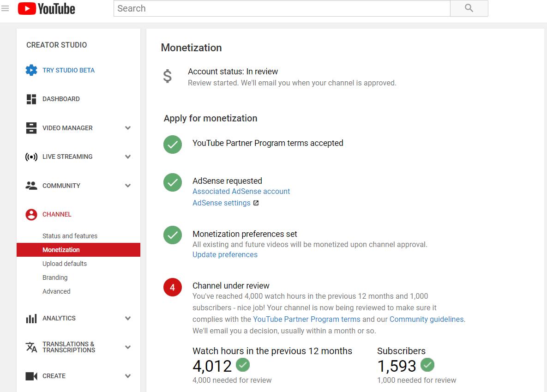Expand the Video Manager section

[x=128, y=128]
